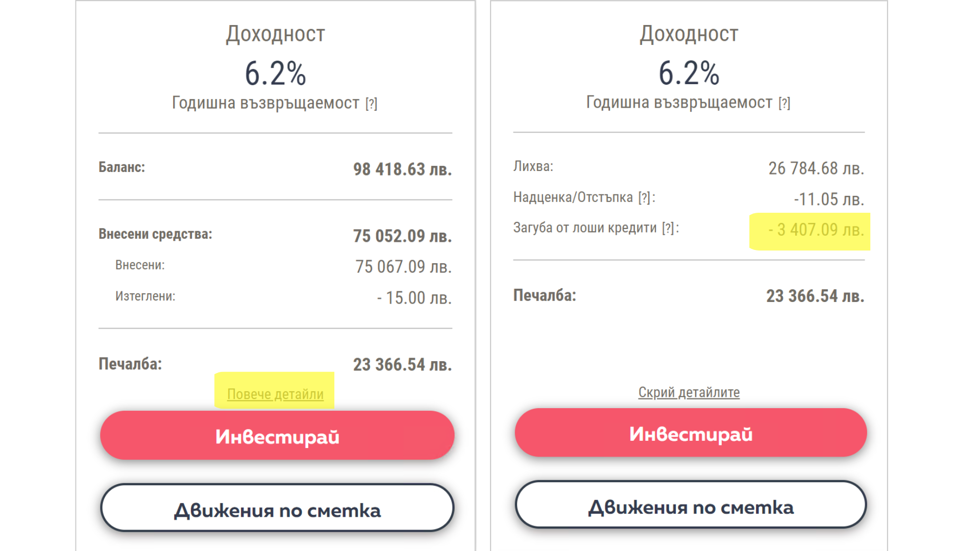Open the Загуба от лоши кредити help icon
This screenshot has height=551, width=980.
(668, 228)
